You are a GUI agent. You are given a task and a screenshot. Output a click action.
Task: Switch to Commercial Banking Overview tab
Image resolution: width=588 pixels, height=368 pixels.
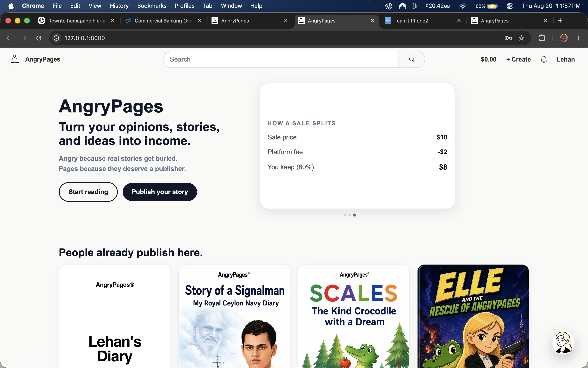pyautogui.click(x=163, y=21)
